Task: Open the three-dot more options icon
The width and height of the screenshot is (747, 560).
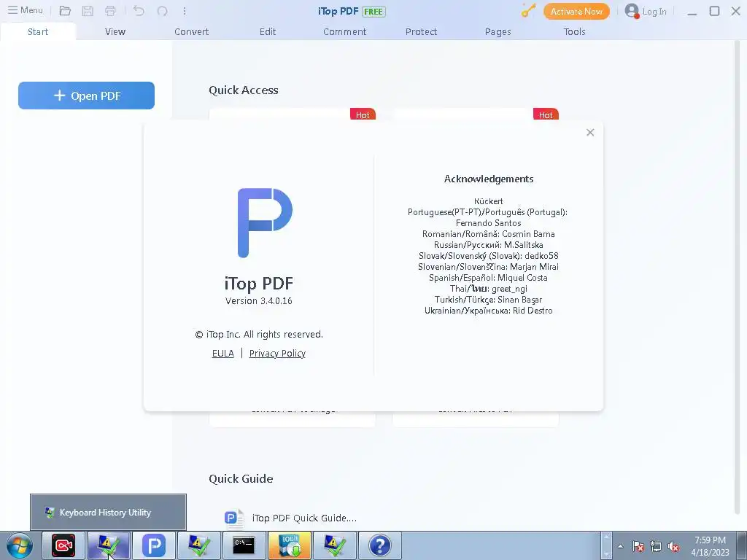Action: point(185,11)
